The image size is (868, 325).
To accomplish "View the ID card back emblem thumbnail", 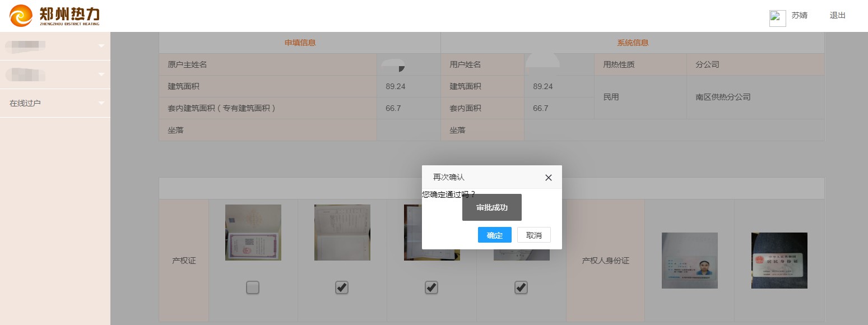I will click(779, 261).
